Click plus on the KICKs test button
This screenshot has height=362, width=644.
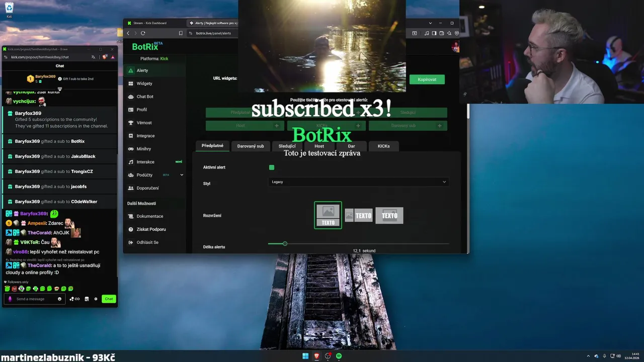[x=358, y=126]
